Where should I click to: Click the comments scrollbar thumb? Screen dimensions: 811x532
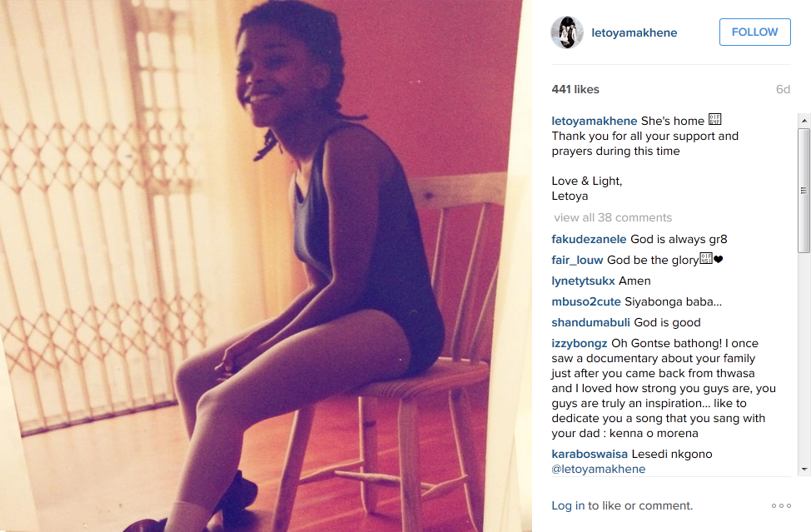(x=804, y=191)
